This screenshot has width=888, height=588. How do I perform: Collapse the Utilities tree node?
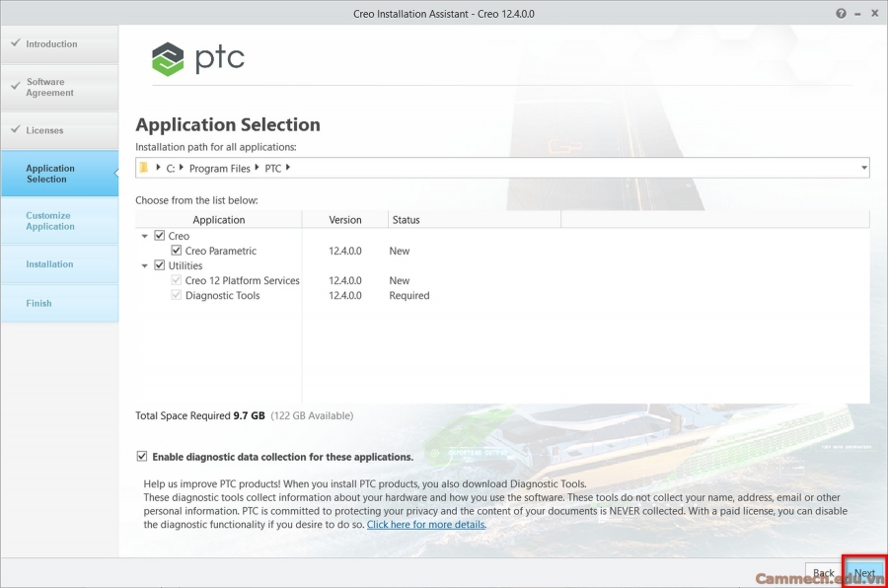[x=144, y=265]
